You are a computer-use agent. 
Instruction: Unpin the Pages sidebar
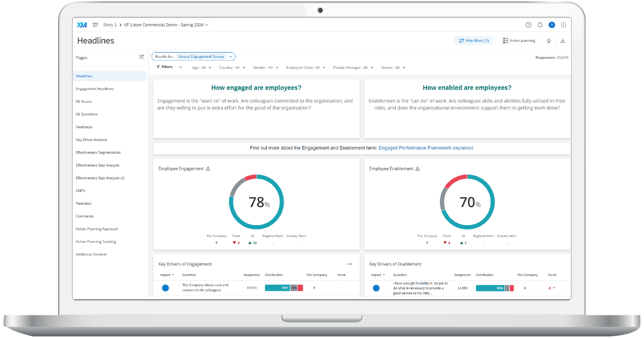pyautogui.click(x=141, y=57)
